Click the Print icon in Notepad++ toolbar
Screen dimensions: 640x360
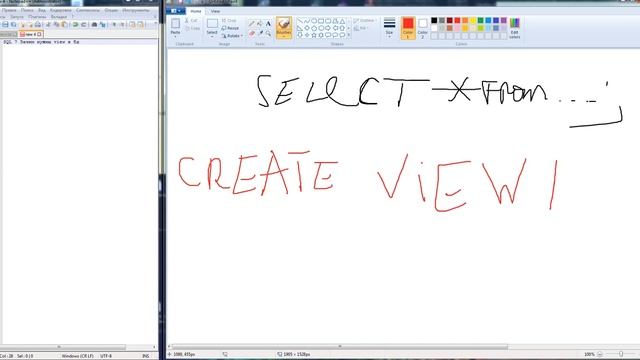click(38, 24)
